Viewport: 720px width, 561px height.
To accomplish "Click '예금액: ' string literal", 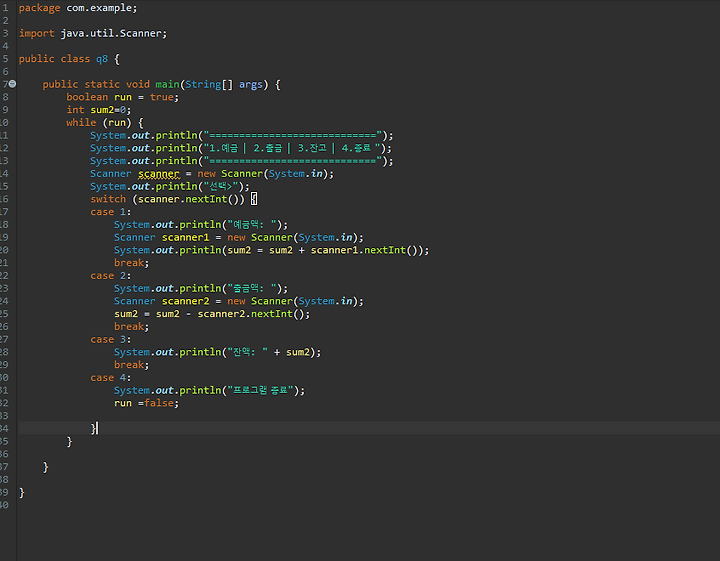I will point(252,225).
